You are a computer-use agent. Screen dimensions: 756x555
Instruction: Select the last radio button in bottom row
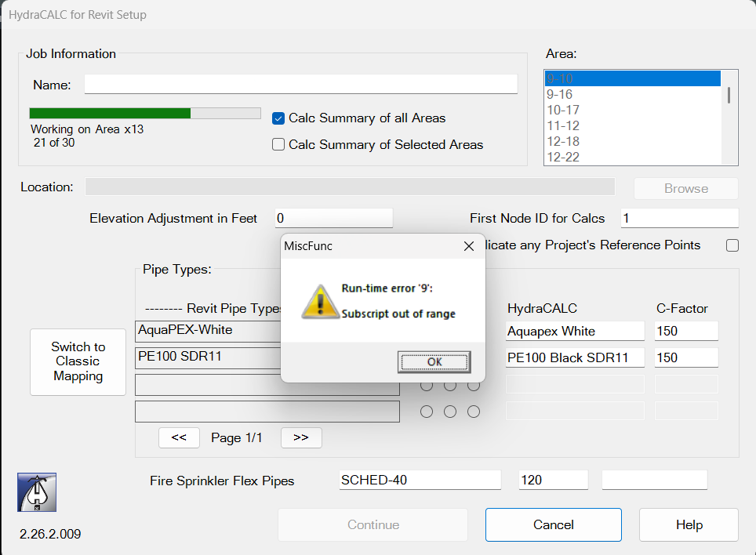474,412
